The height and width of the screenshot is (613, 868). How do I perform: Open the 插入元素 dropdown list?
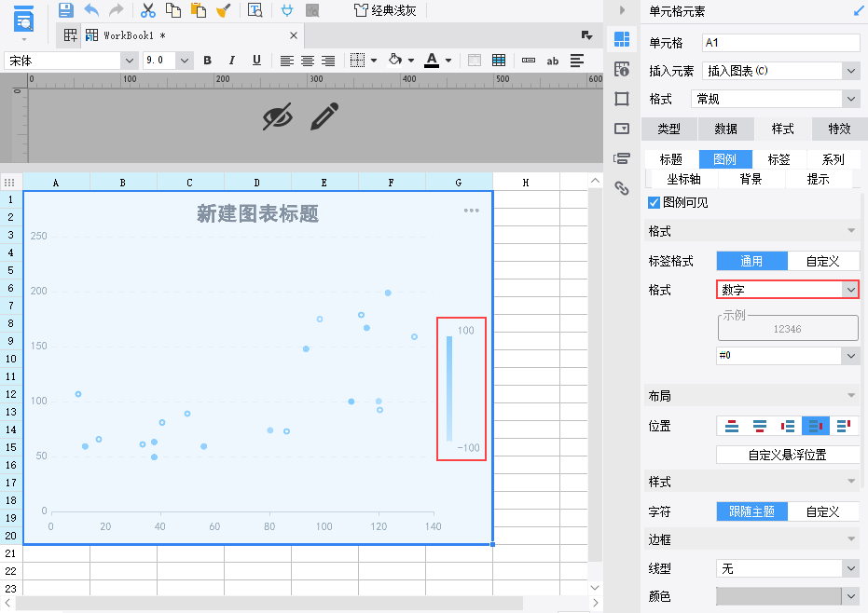(780, 71)
